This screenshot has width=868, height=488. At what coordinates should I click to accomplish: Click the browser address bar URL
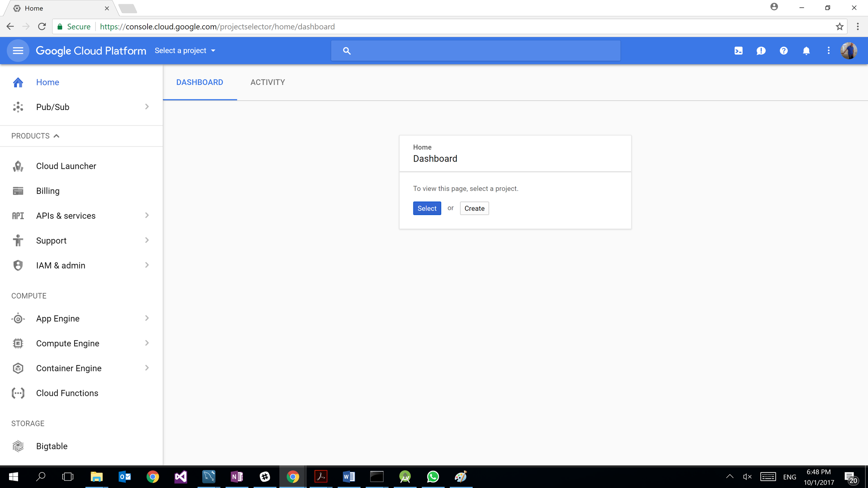[217, 27]
